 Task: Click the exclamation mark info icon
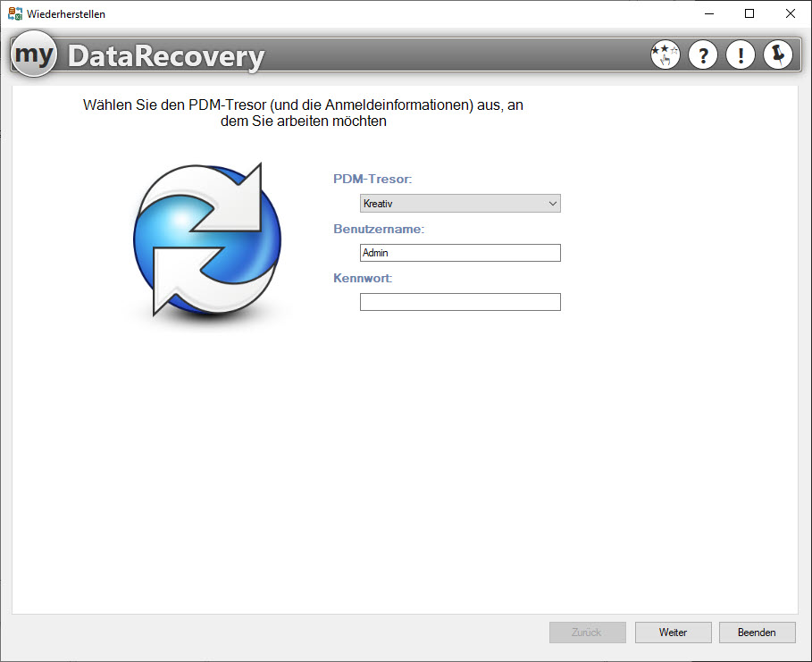click(741, 54)
